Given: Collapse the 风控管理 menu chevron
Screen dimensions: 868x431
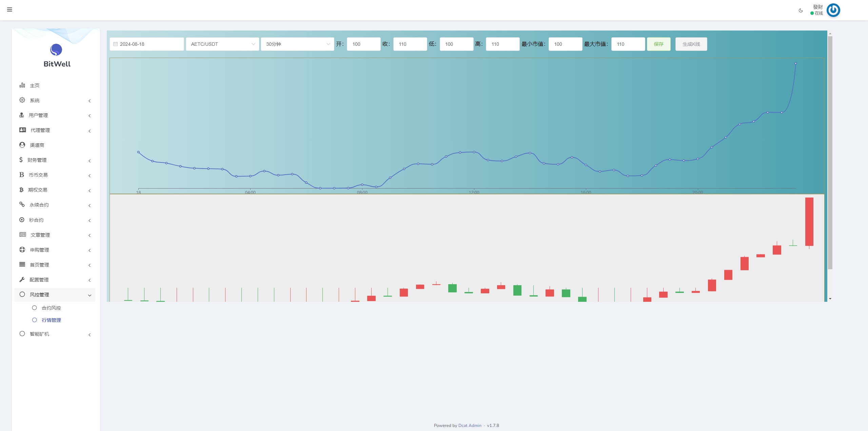Looking at the screenshot, I should pyautogui.click(x=90, y=295).
